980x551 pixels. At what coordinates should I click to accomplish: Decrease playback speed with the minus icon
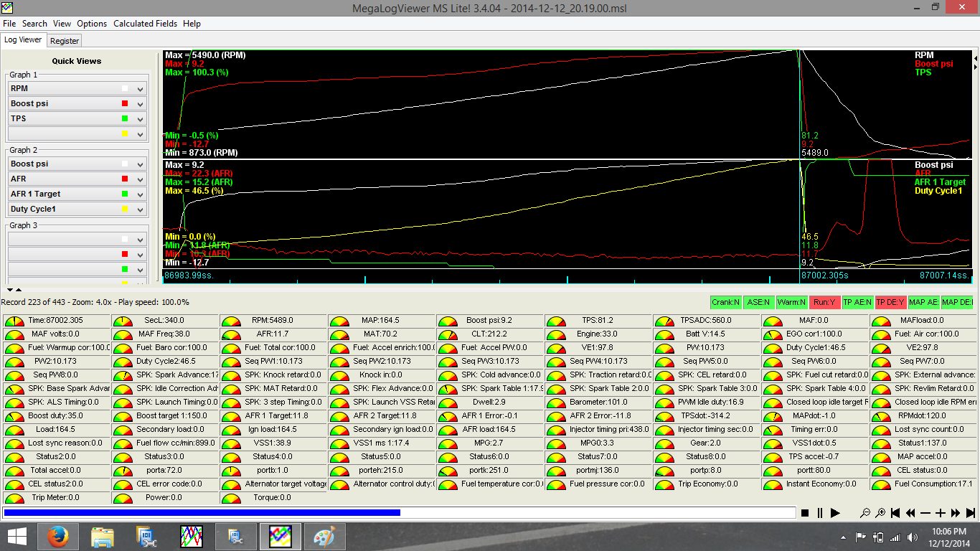pos(925,513)
